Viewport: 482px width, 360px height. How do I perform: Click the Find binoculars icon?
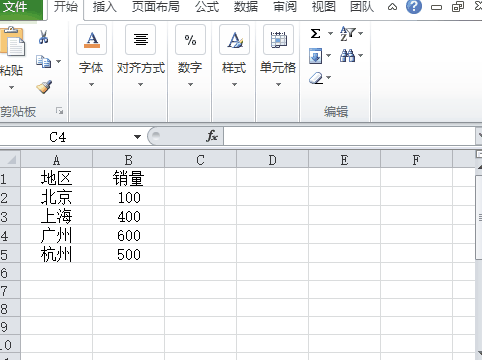click(347, 55)
